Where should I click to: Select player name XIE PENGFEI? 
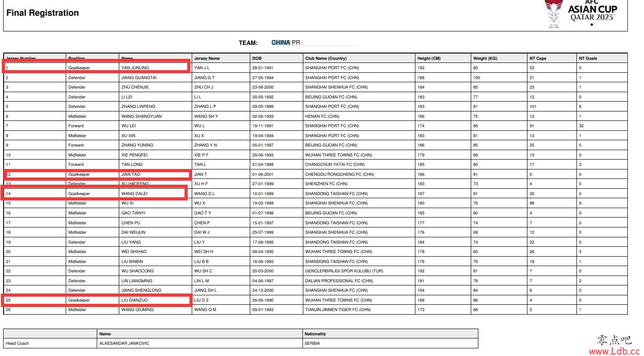click(x=134, y=155)
